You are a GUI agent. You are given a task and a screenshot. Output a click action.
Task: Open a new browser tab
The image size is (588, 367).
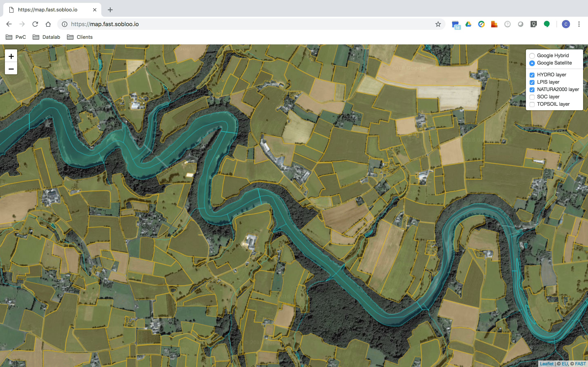point(110,10)
